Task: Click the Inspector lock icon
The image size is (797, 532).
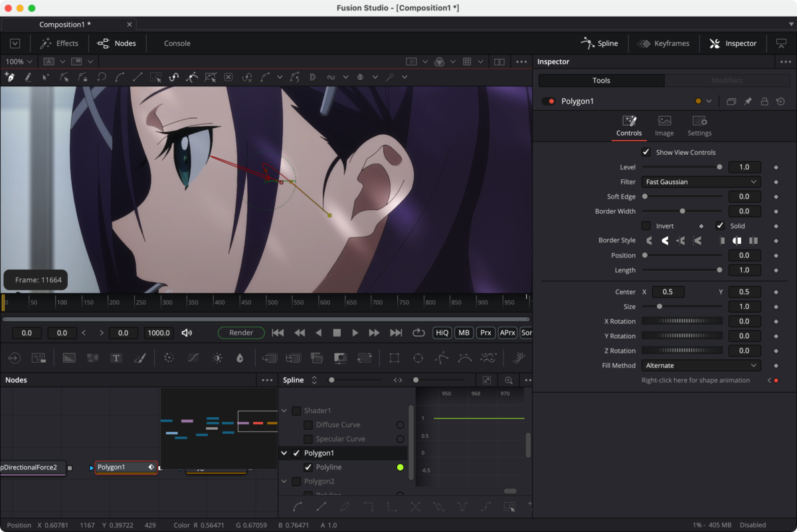Action: [x=764, y=102]
